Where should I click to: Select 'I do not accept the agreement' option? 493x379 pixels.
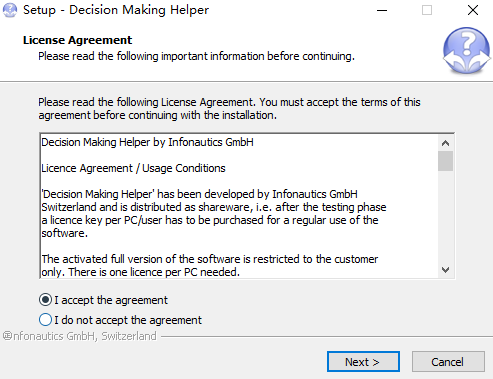pos(45,320)
